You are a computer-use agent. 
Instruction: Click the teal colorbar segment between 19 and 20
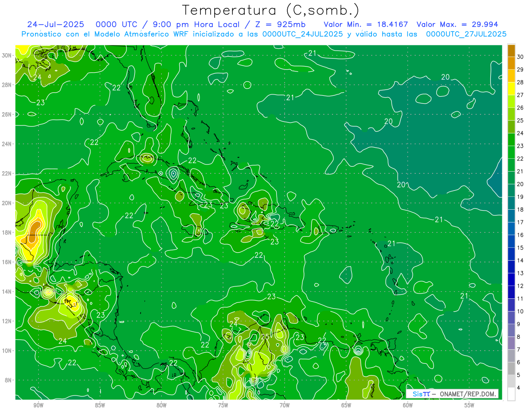511,190
